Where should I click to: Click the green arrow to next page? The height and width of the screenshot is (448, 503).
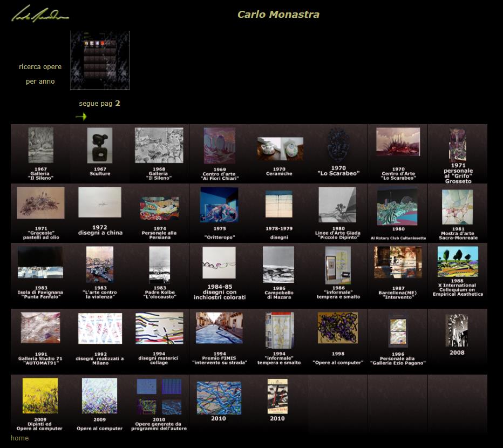pos(81,116)
